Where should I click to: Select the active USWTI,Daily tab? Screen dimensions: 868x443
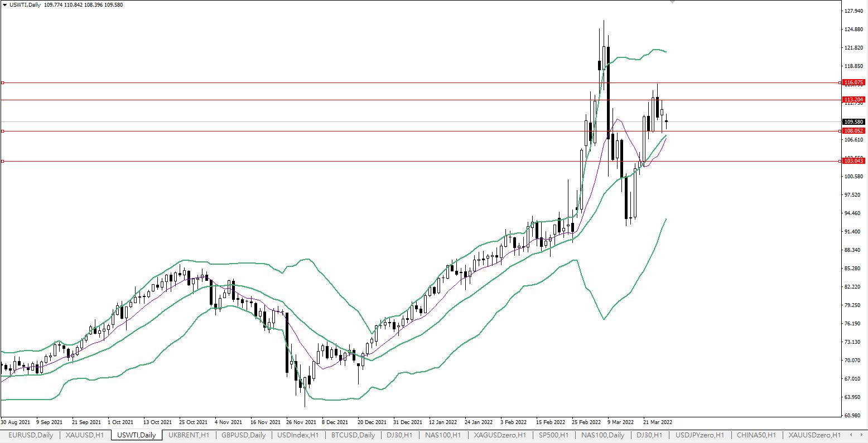point(137,435)
